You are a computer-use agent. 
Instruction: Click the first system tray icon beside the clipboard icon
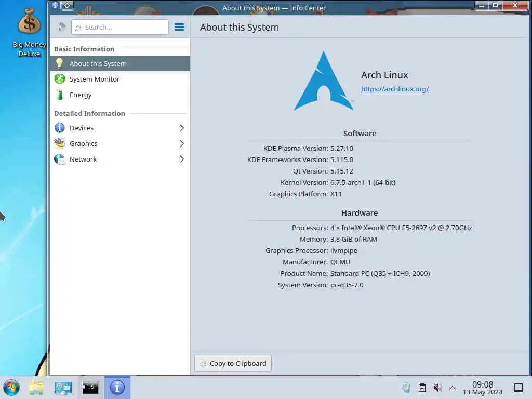coord(406,388)
